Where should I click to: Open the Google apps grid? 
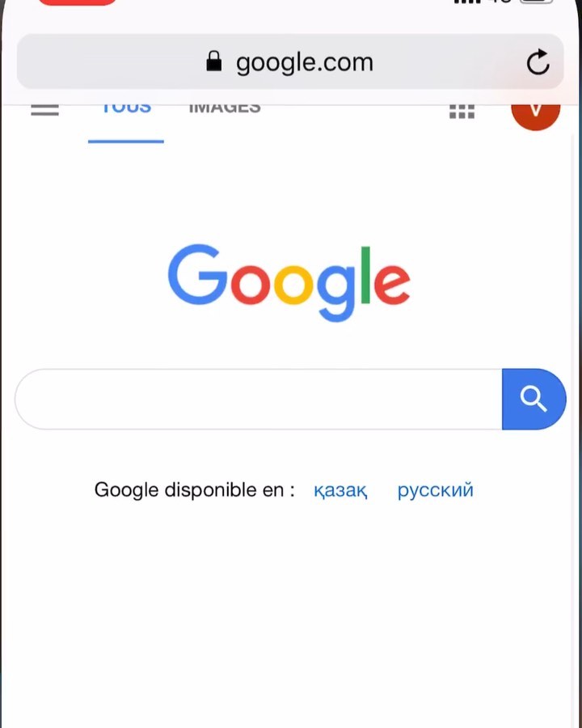462,112
